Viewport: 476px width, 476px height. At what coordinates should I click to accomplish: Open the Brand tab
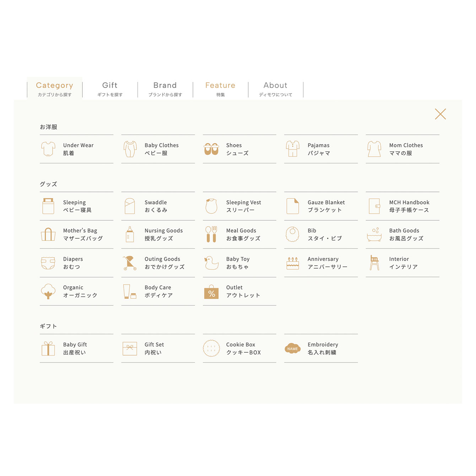[x=165, y=89]
